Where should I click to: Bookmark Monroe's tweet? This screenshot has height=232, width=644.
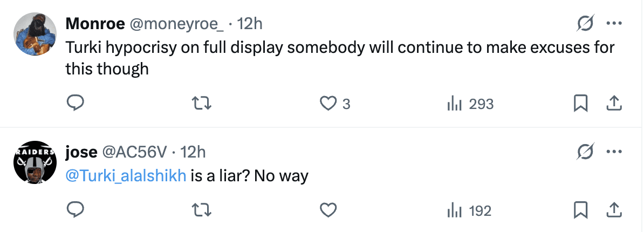[x=580, y=104]
